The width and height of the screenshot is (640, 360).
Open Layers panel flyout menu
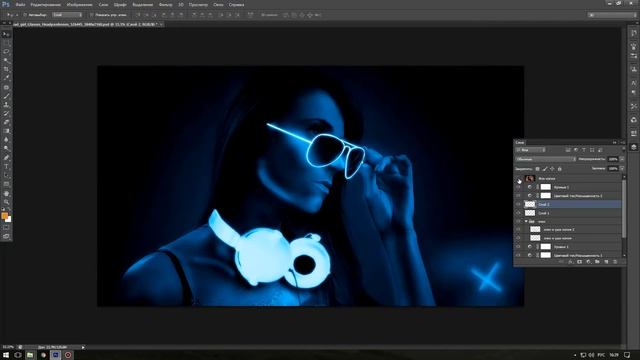622,142
